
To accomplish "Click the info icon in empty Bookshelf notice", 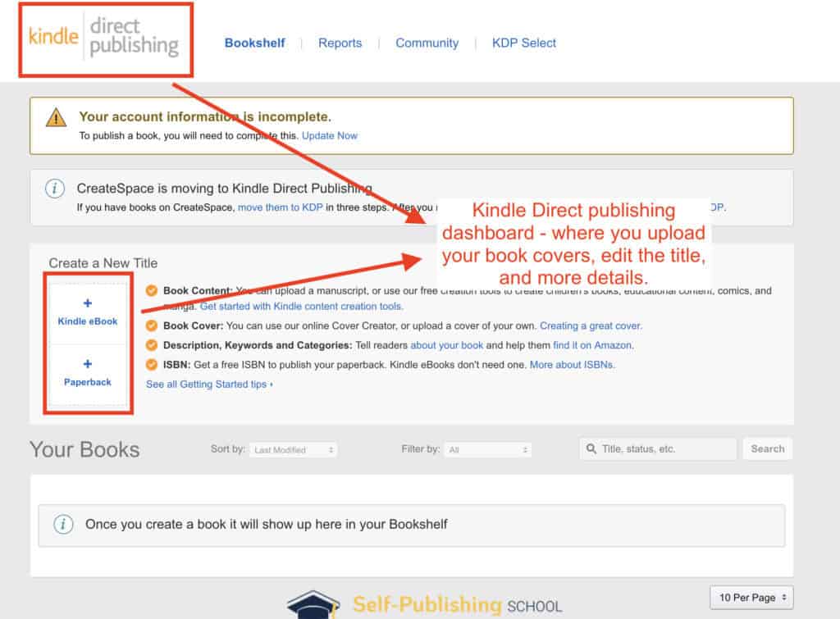I will click(x=64, y=524).
